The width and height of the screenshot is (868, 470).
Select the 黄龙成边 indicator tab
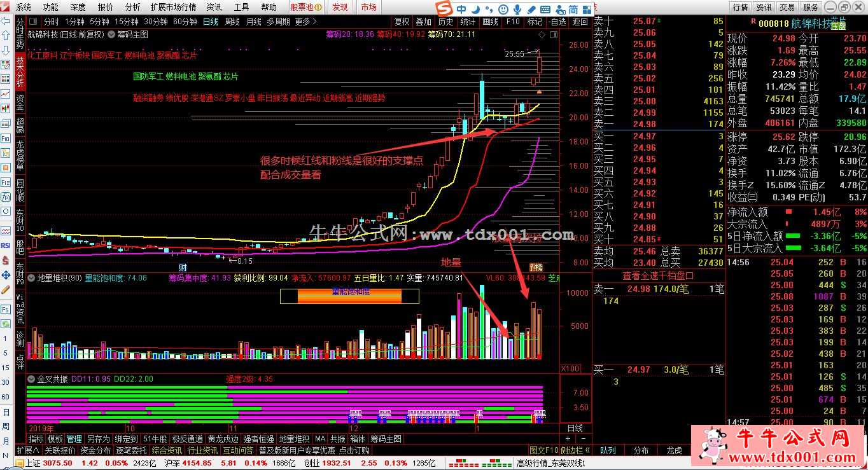point(223,439)
